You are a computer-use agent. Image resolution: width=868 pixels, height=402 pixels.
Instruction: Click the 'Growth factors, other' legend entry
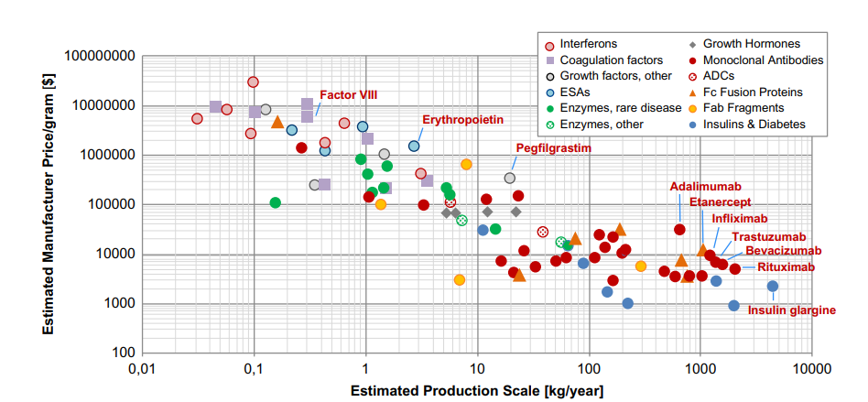coord(608,76)
